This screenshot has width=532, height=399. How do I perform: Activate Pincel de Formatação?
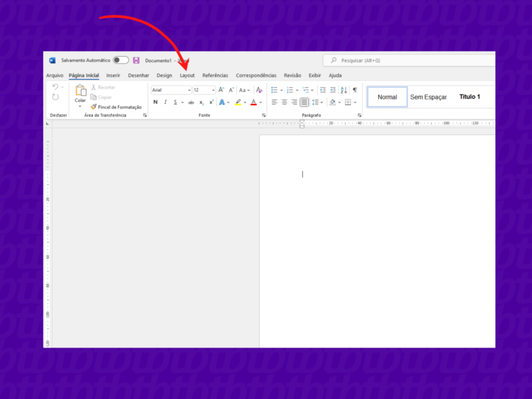(116, 107)
